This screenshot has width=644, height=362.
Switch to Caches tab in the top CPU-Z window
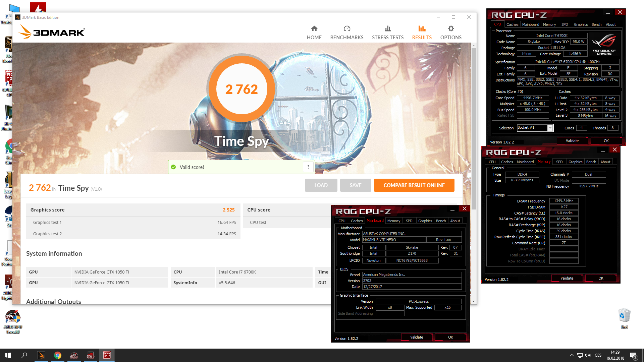pos(512,24)
